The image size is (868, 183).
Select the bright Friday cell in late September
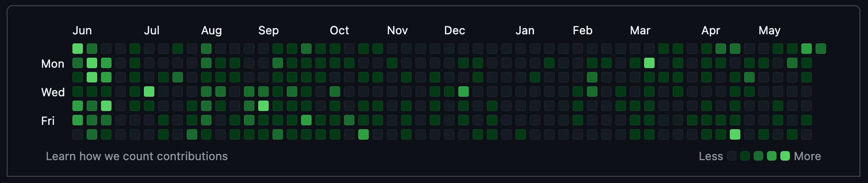pyautogui.click(x=306, y=120)
